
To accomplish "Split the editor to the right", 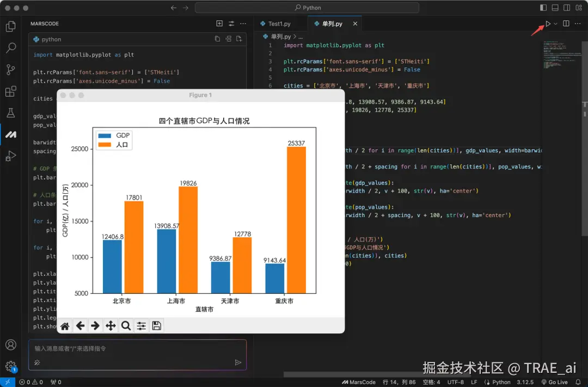I will click(566, 23).
